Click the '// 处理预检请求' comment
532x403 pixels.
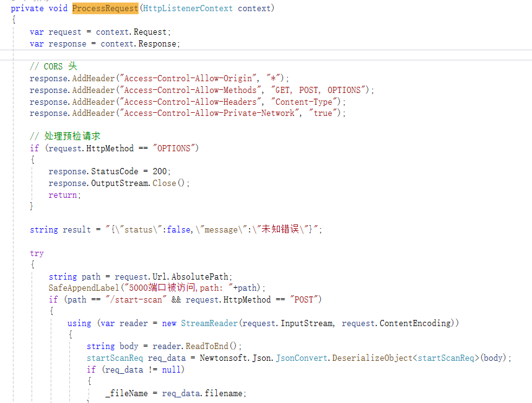[x=65, y=136]
